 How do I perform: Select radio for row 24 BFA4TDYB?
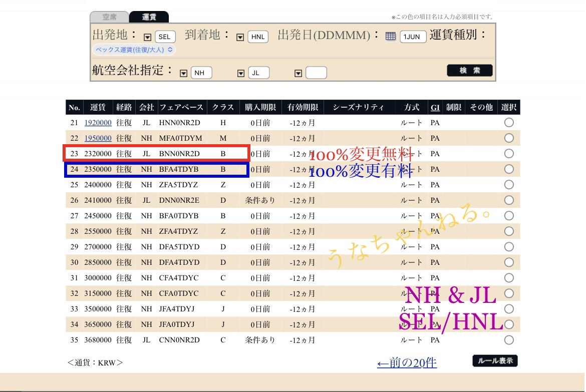coord(509,169)
